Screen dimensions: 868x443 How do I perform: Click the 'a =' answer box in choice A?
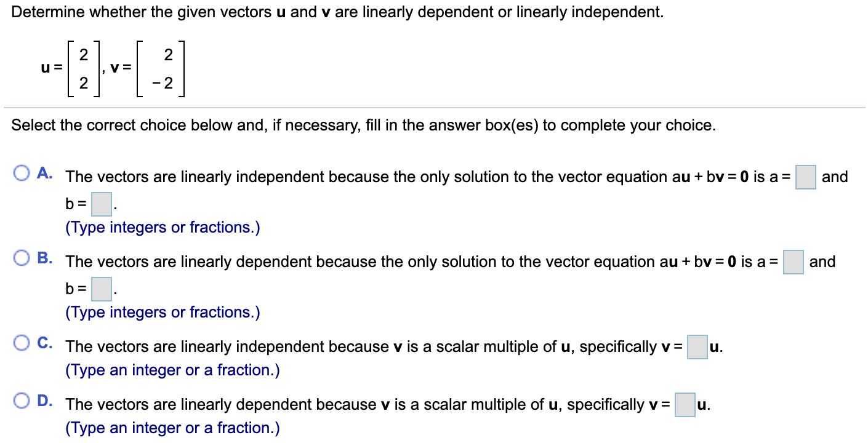click(805, 177)
